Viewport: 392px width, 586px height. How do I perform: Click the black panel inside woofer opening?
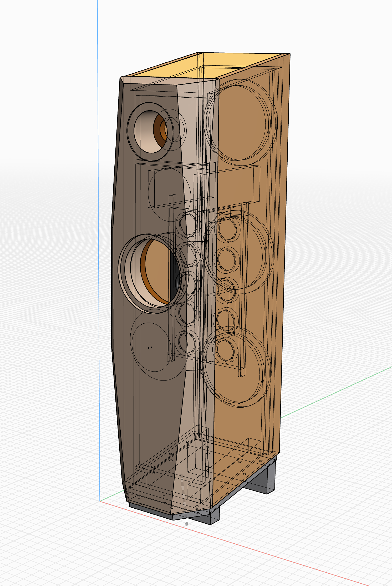[174, 276]
